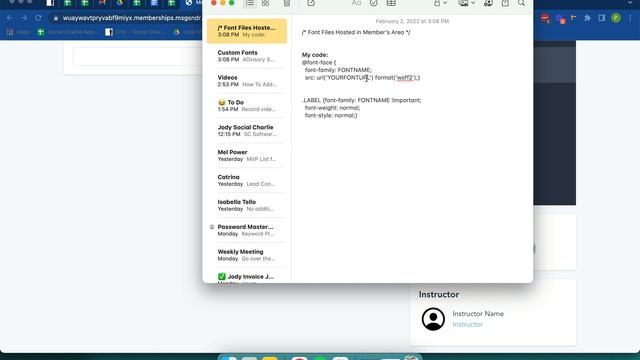This screenshot has height=360, width=640.
Task: Open the Password Master note
Action: 247,230
